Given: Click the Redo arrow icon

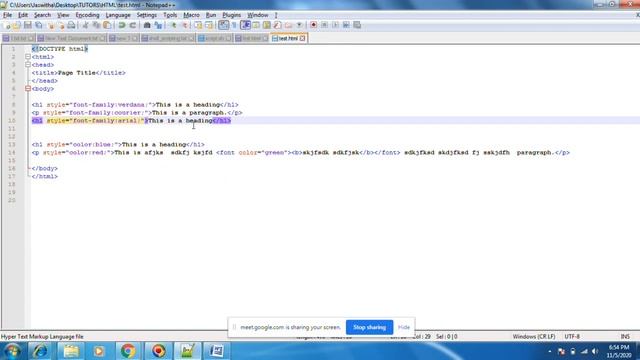Looking at the screenshot, I should (133, 25).
